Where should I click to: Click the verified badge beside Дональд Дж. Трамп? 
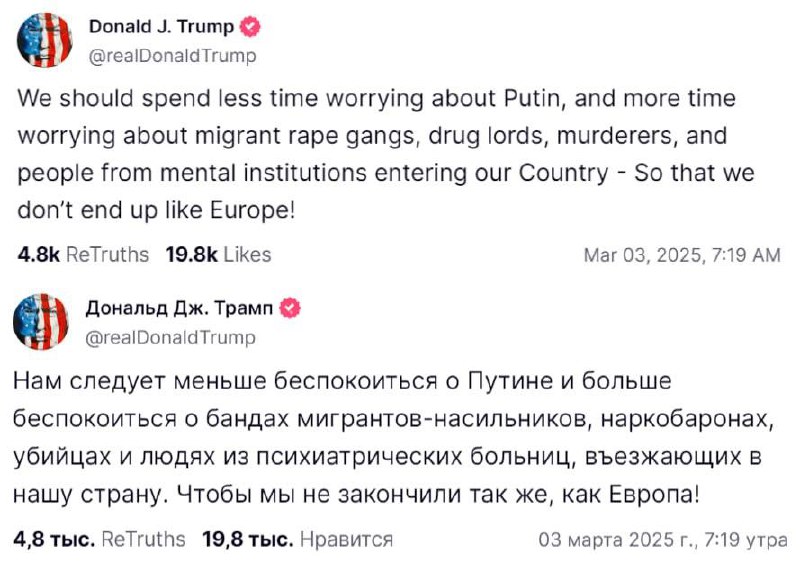coord(290,309)
